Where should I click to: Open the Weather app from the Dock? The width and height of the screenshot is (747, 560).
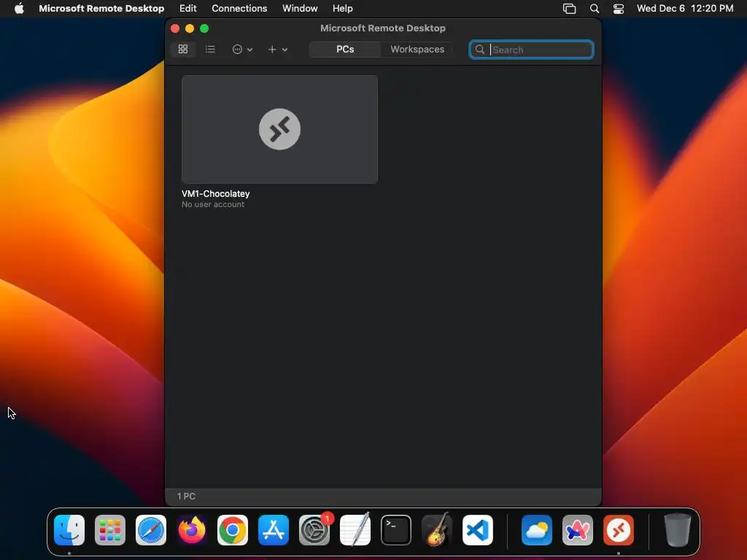[537, 530]
